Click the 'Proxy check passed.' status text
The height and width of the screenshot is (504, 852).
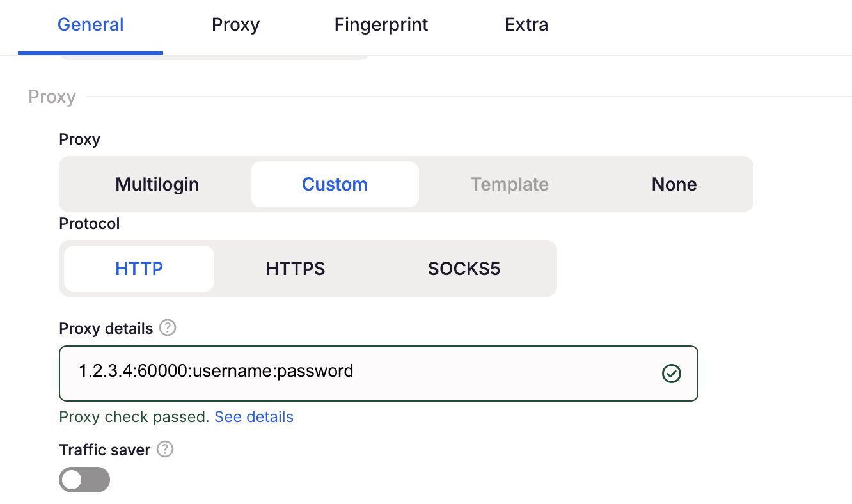[x=134, y=417]
